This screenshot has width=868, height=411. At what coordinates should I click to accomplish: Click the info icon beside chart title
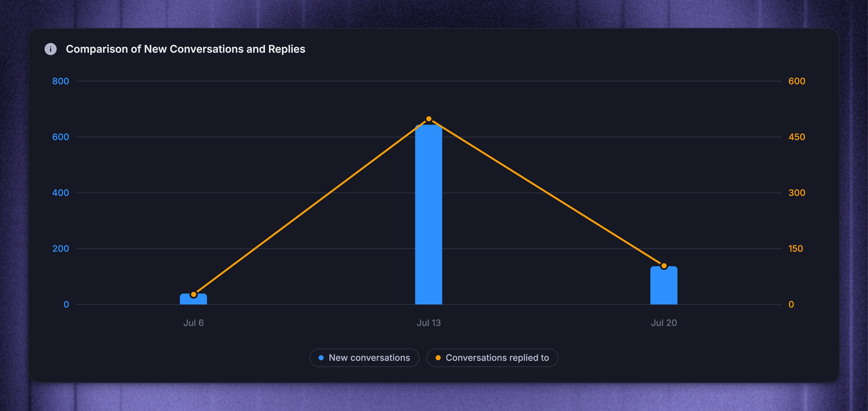[x=50, y=49]
